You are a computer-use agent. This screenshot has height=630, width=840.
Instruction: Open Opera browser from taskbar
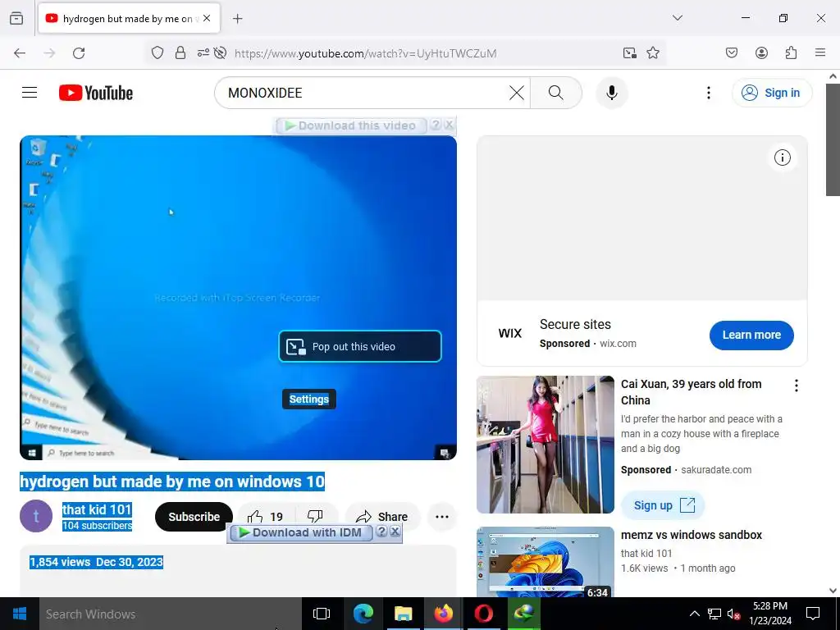pyautogui.click(x=483, y=614)
